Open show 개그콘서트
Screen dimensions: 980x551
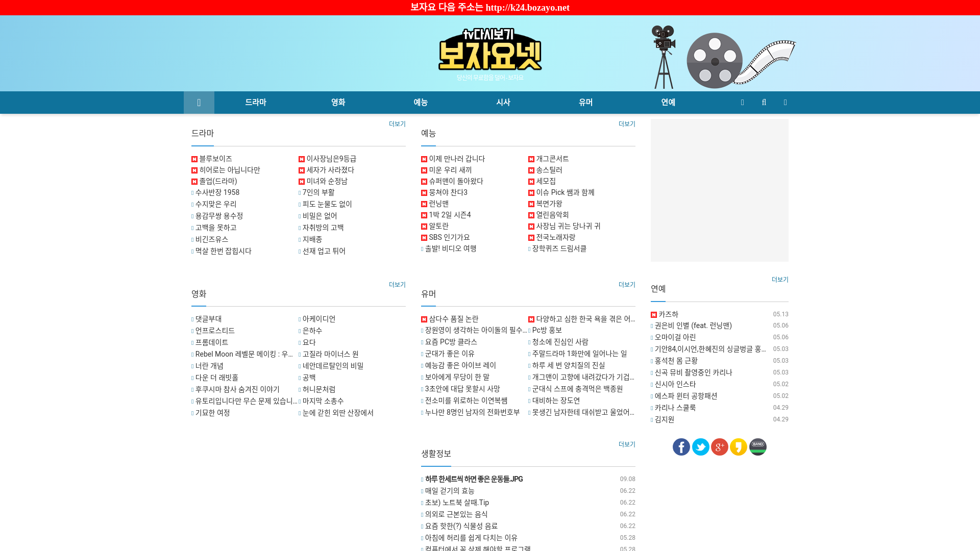point(552,159)
